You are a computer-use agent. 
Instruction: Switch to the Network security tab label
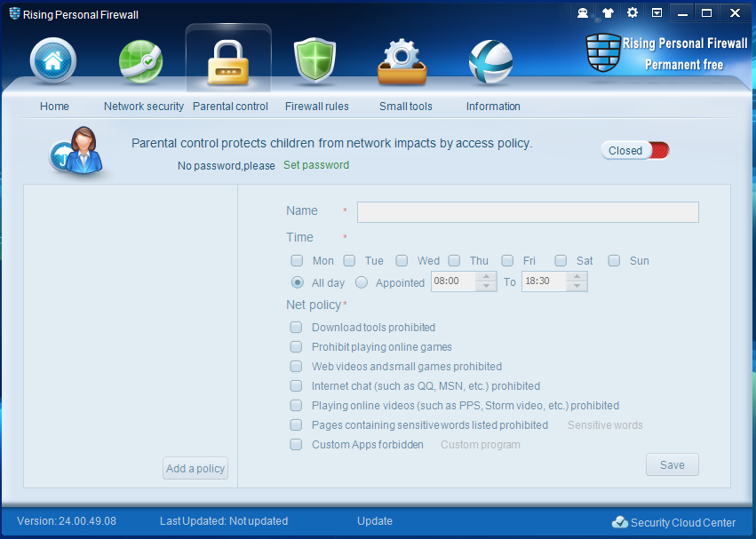pyautogui.click(x=144, y=106)
